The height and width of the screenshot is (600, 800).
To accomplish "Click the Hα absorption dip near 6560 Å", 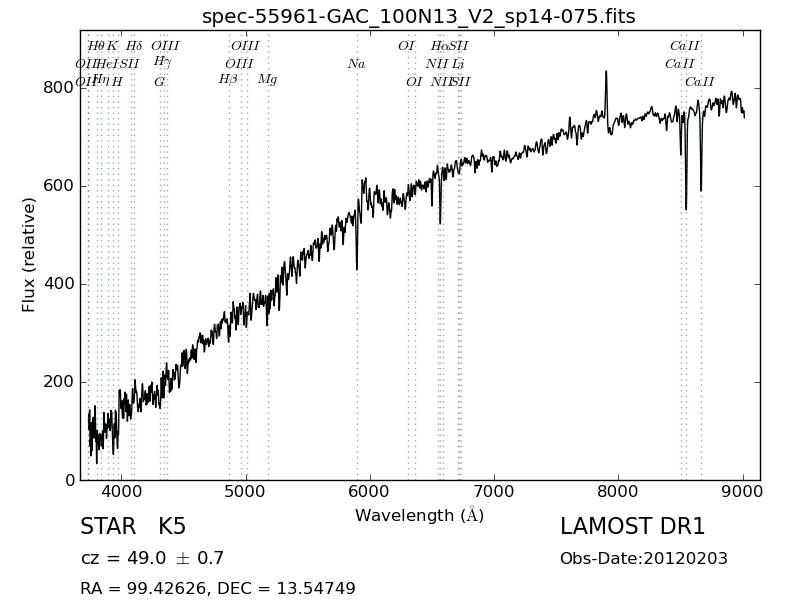I will click(440, 222).
